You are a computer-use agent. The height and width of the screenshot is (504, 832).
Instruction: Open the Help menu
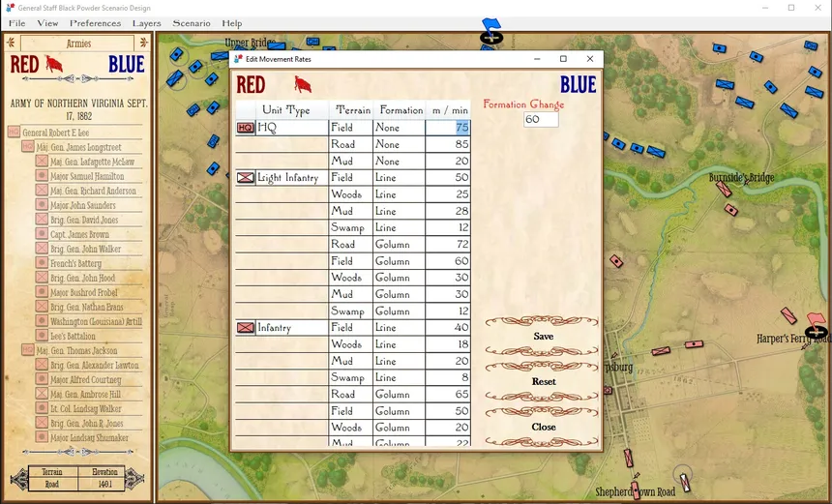(x=232, y=23)
